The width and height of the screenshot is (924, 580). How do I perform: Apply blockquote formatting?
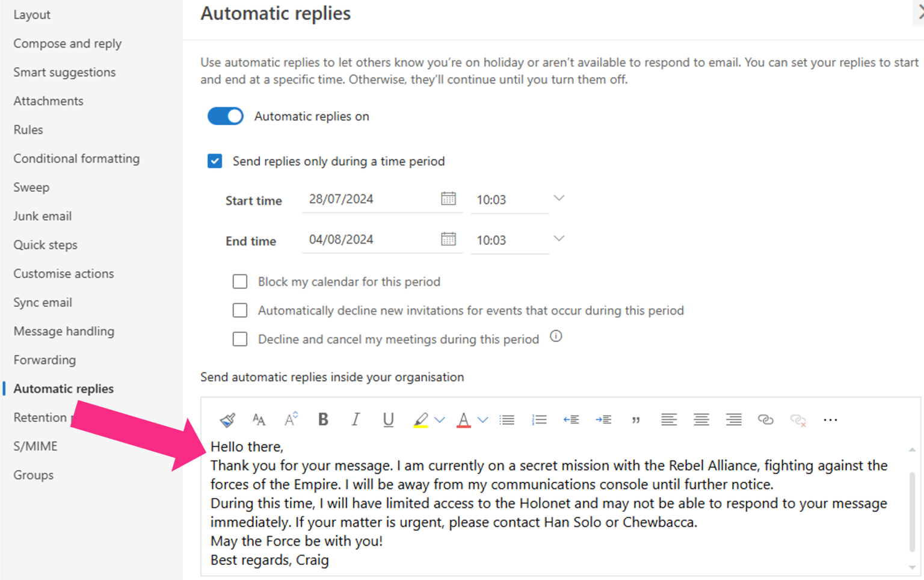(x=636, y=419)
